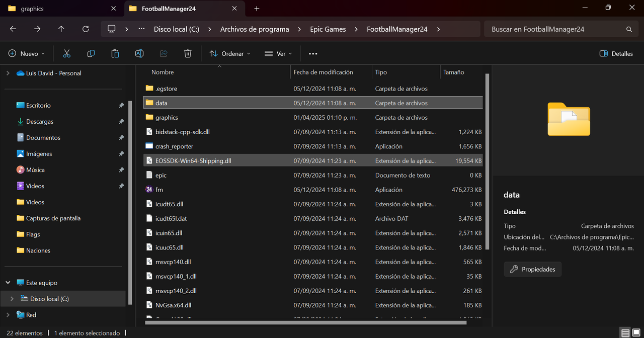Viewport: 644px width, 338px height.
Task: Click the Rename icon in toolbar
Action: tap(139, 53)
